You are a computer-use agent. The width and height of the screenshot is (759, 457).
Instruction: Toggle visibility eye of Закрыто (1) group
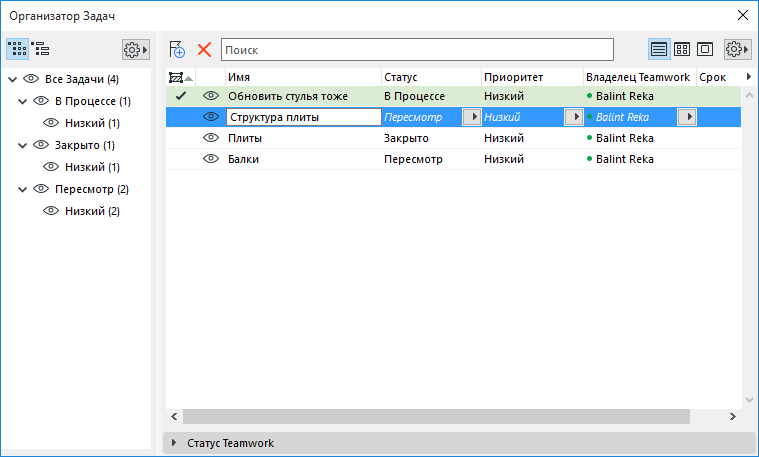pos(41,145)
